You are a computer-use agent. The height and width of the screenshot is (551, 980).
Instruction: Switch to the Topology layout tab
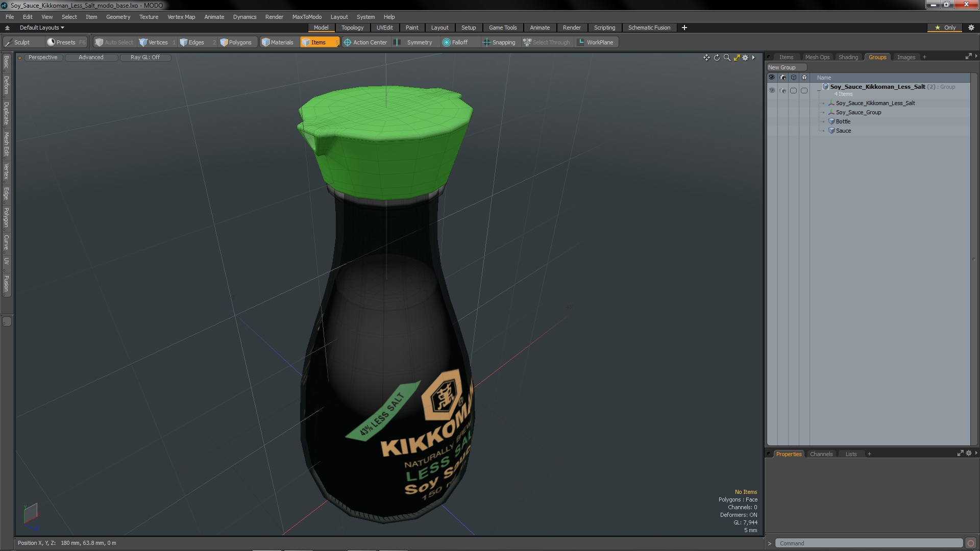tap(352, 28)
